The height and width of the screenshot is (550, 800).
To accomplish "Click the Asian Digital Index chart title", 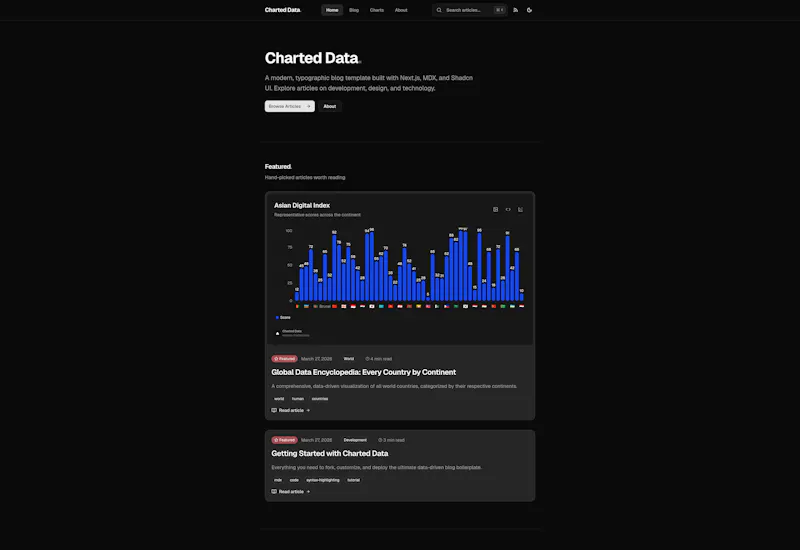I will [302, 205].
